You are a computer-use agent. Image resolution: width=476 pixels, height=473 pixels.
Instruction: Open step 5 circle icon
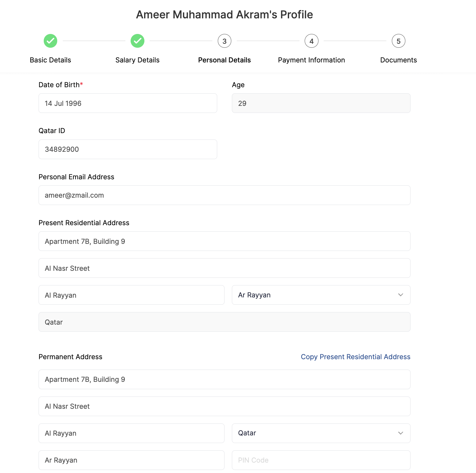(x=398, y=41)
